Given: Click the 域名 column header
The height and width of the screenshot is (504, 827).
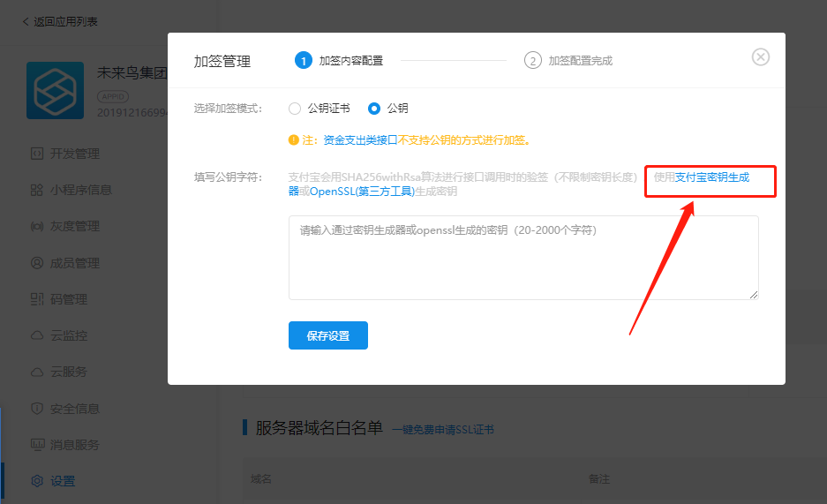Looking at the screenshot, I should [260, 478].
